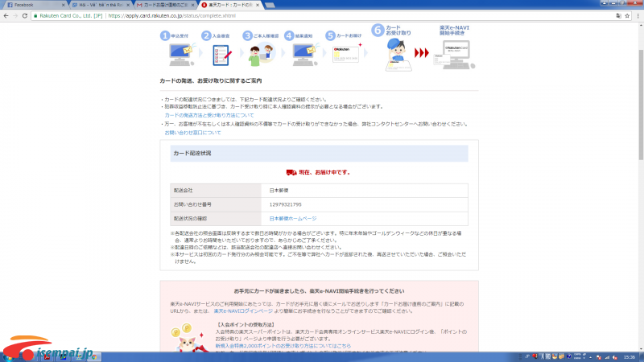Click the IME input mode 'A' icon

[542, 356]
